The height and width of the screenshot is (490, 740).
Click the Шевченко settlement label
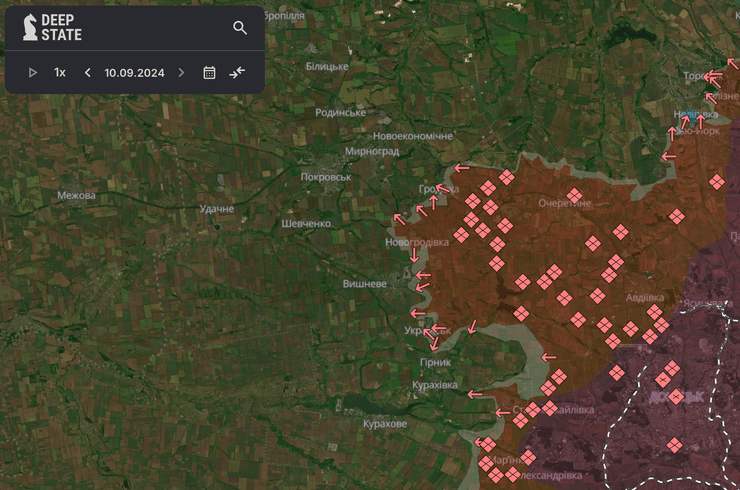click(x=306, y=224)
